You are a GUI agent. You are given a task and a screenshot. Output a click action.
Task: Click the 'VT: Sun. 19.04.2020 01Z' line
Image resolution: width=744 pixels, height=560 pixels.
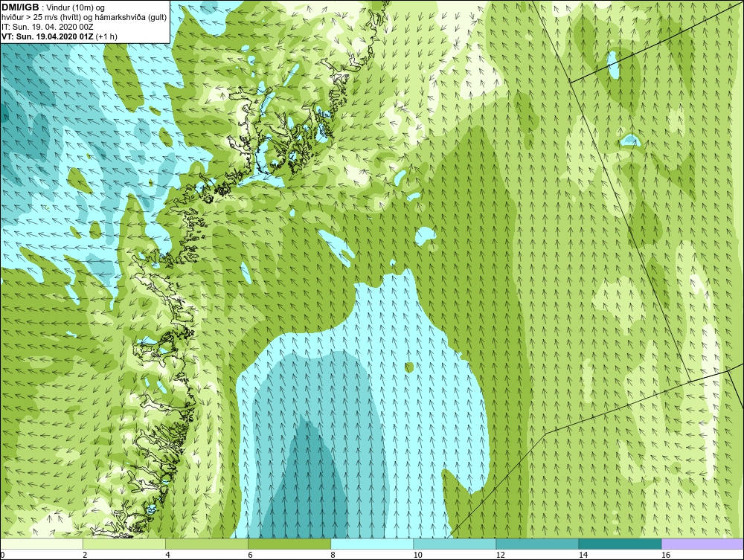[47, 36]
